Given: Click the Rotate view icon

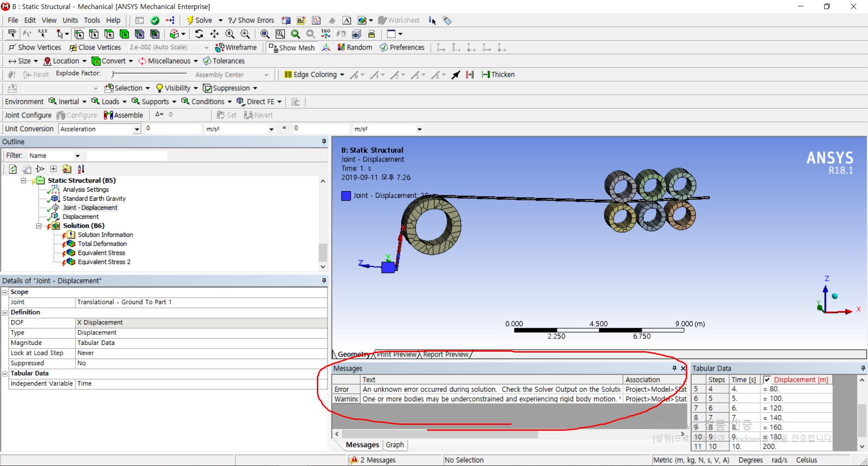Looking at the screenshot, I should point(199,34).
